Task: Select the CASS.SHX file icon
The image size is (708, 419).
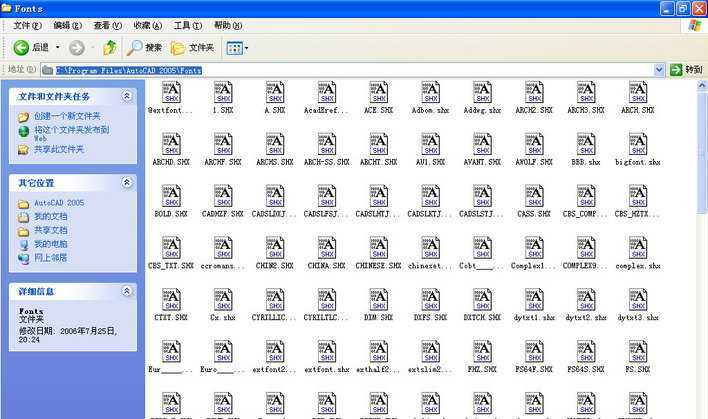Action: 535,196
